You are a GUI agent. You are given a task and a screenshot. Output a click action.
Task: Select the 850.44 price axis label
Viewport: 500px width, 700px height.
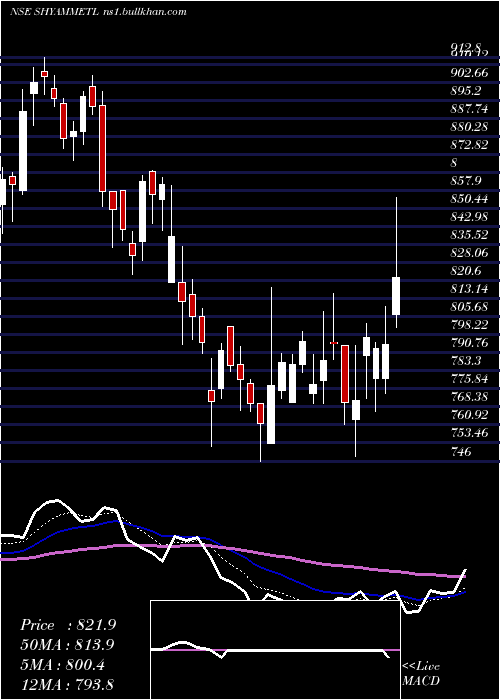click(x=468, y=199)
